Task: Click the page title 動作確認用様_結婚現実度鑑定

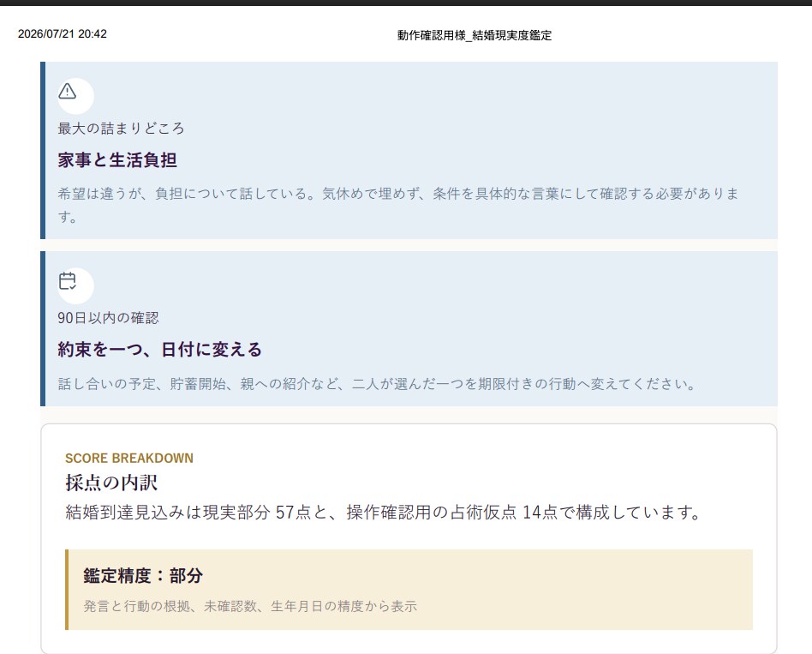Action: (475, 35)
